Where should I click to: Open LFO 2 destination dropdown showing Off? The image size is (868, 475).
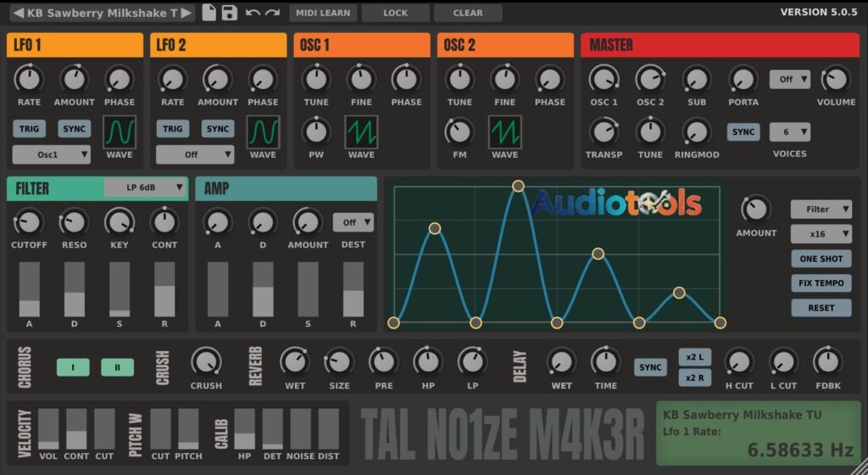[195, 154]
